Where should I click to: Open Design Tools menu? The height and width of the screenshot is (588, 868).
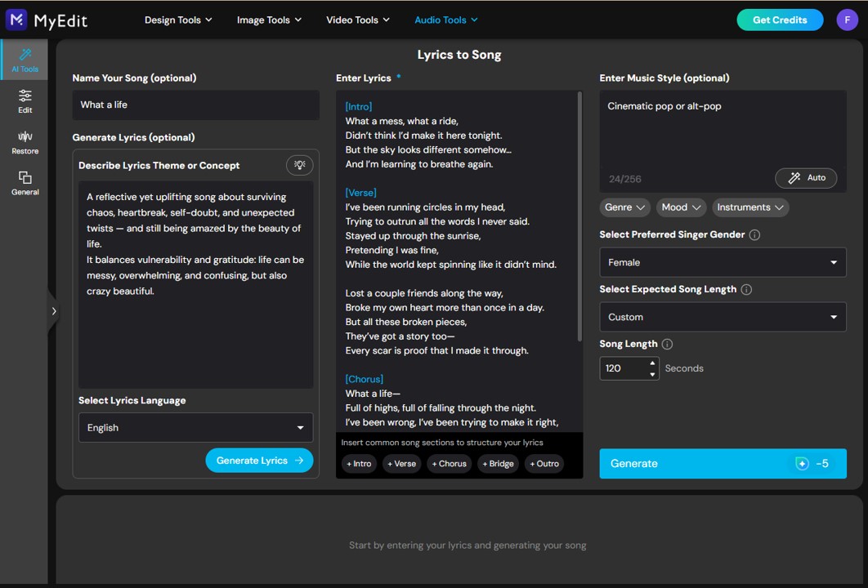[x=178, y=20]
